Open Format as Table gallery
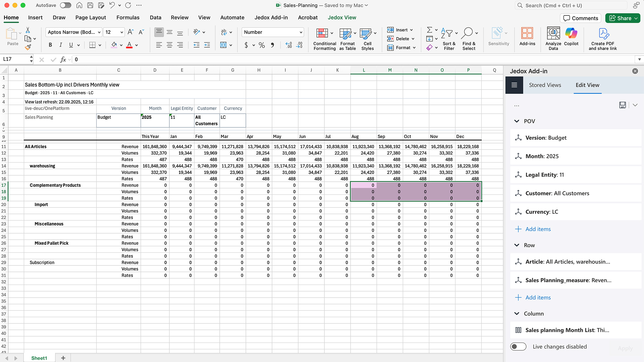This screenshot has width=644, height=362. (345, 34)
